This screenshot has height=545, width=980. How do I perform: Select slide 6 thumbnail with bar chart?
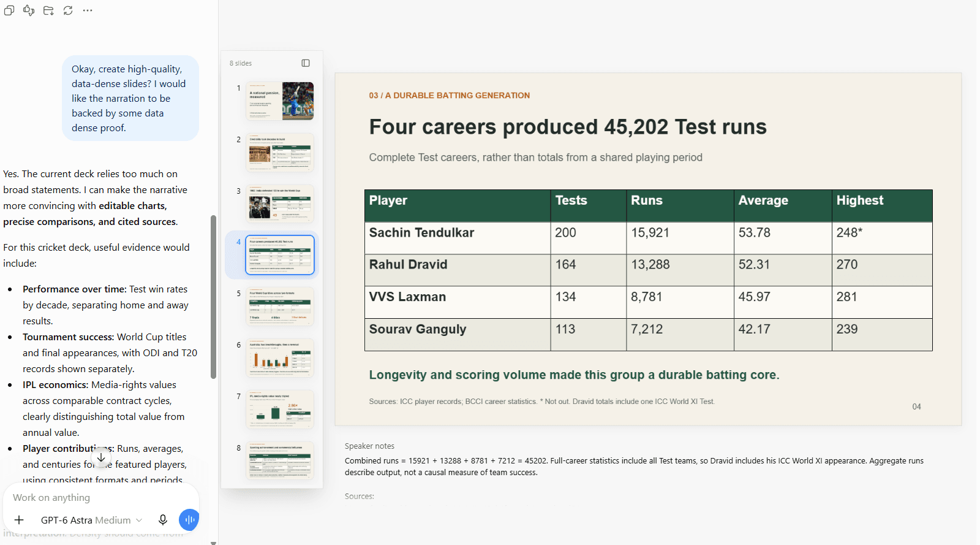[280, 358]
